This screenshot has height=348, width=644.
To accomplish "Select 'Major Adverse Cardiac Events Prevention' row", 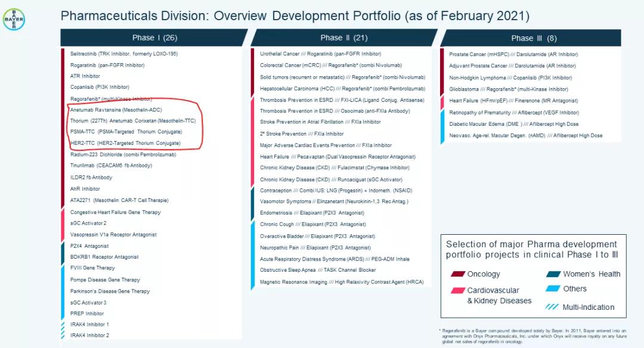I will click(326, 145).
